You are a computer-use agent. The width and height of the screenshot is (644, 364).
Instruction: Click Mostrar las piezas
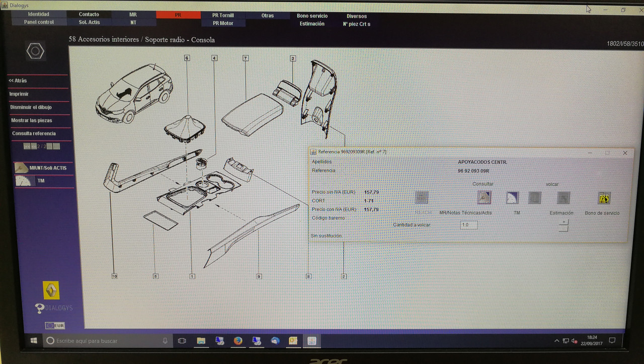(x=32, y=120)
